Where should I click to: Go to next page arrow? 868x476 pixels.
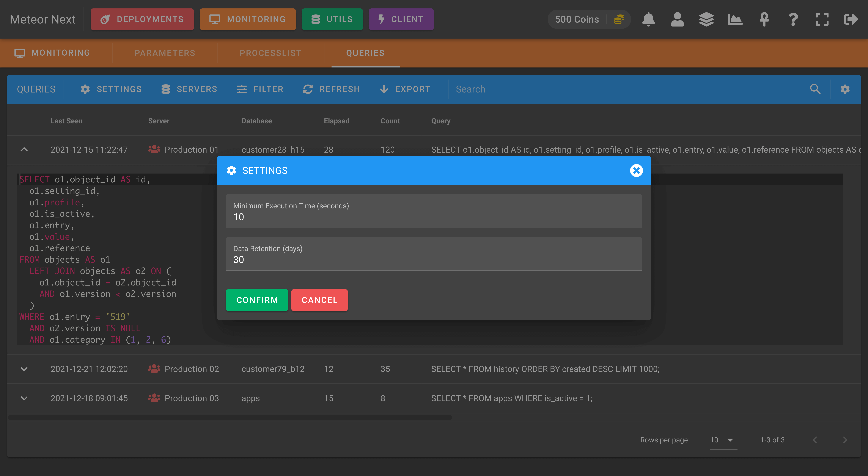coord(845,440)
